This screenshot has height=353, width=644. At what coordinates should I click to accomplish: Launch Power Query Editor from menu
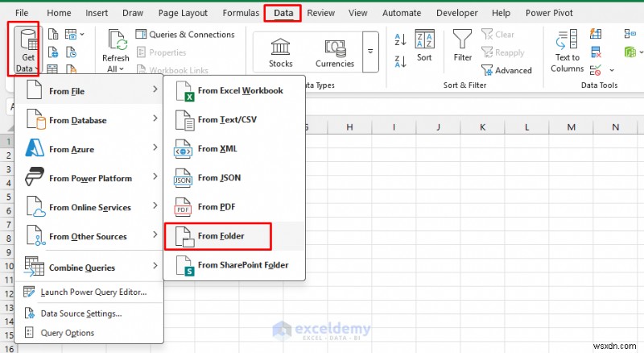[89, 292]
